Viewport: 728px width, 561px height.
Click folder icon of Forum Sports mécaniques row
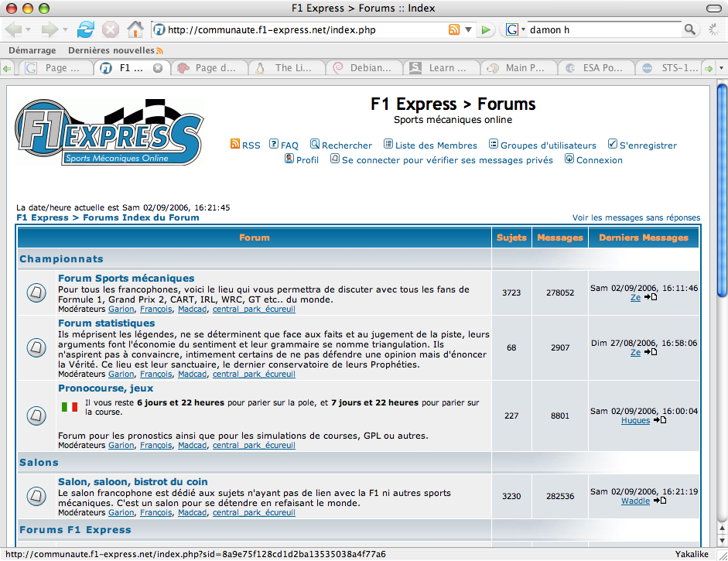(x=36, y=292)
